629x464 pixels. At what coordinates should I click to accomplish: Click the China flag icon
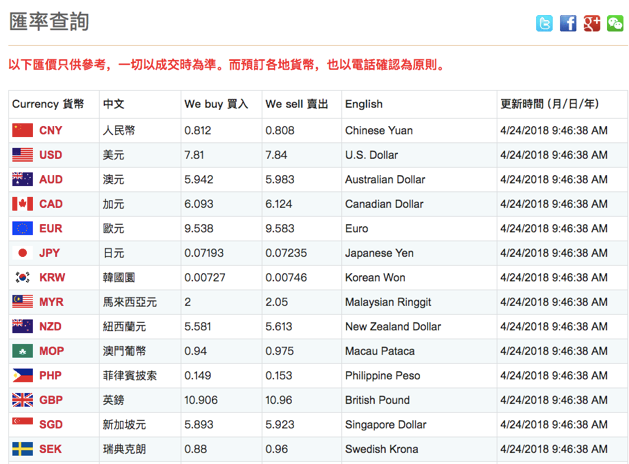coord(22,130)
